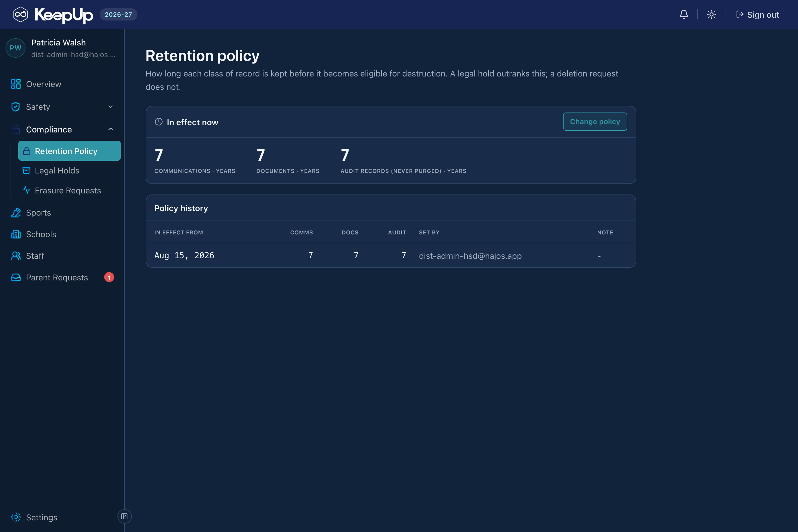
Task: Click the Safety shield icon
Action: tap(16, 106)
